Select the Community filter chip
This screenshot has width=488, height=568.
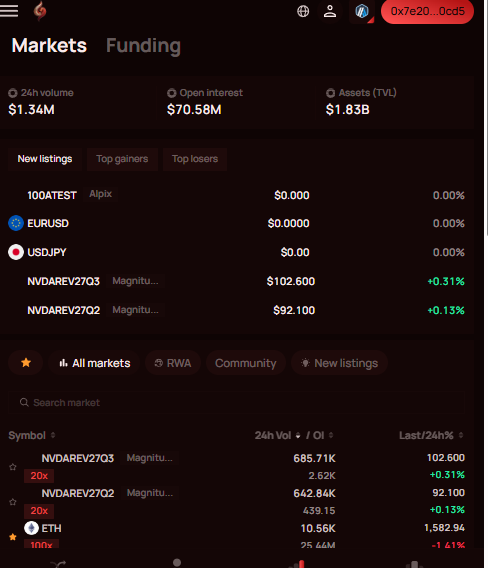246,363
